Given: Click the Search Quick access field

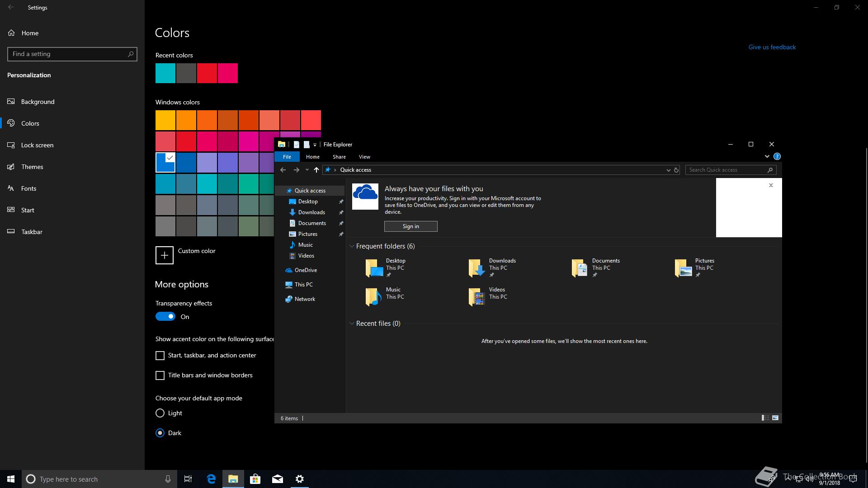Looking at the screenshot, I should coord(731,170).
